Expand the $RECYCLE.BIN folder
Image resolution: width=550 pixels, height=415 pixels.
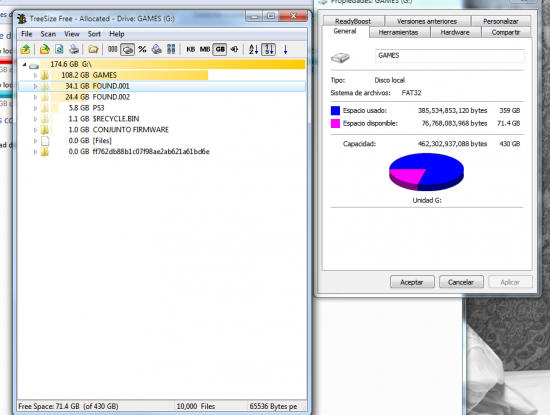(x=35, y=119)
